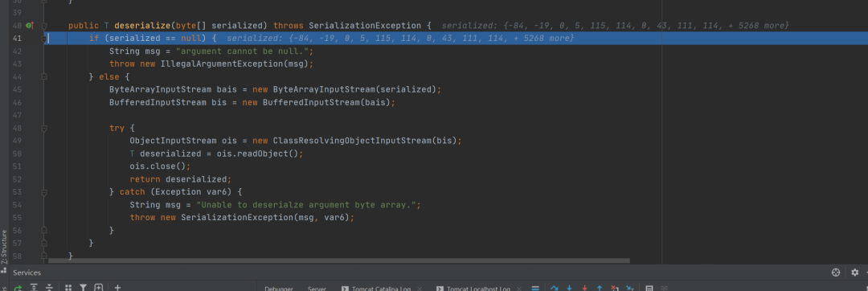Click the Step Out up-arrow icon
868x291 pixels.
coord(600,289)
